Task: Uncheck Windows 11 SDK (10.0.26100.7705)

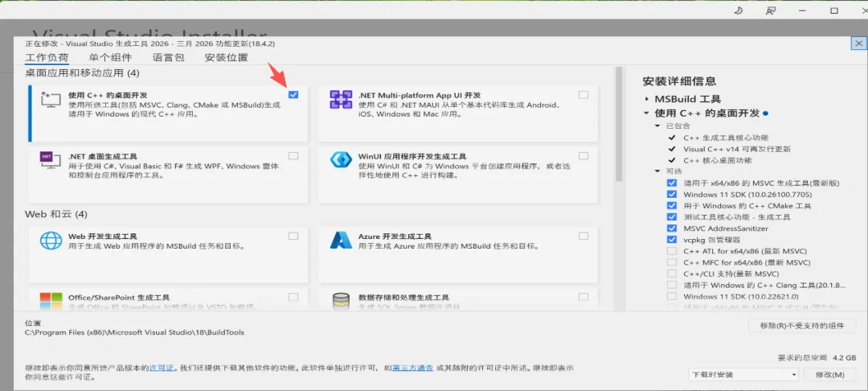Action: (672, 195)
